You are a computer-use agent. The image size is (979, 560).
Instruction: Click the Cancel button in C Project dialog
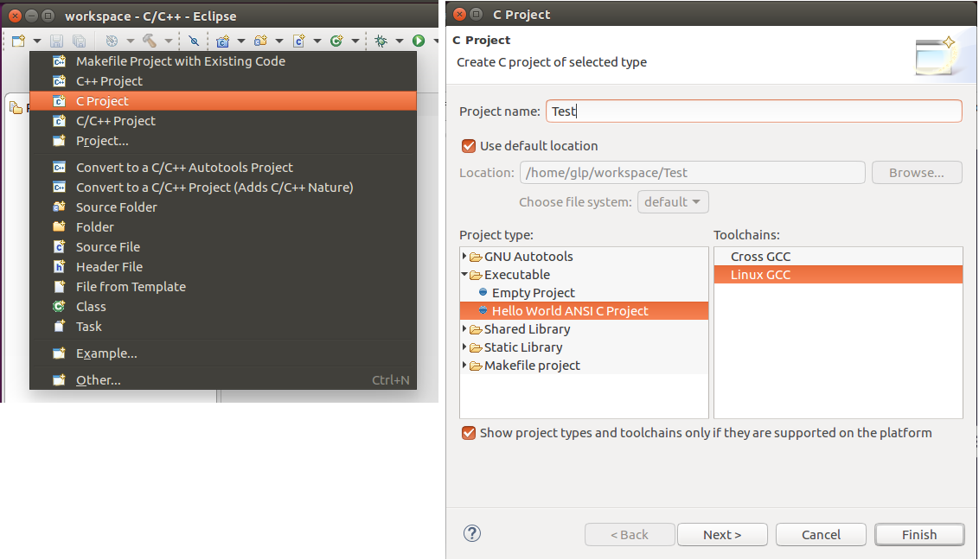(821, 534)
